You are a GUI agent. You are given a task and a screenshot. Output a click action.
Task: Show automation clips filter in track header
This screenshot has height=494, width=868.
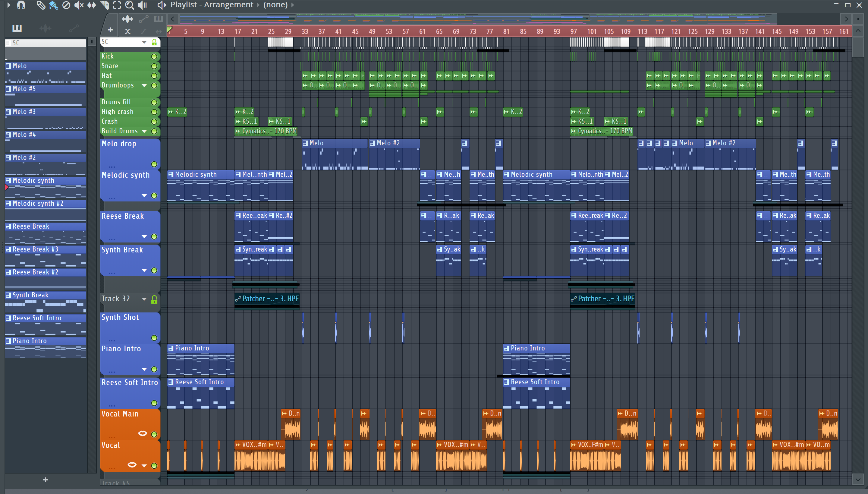(143, 19)
